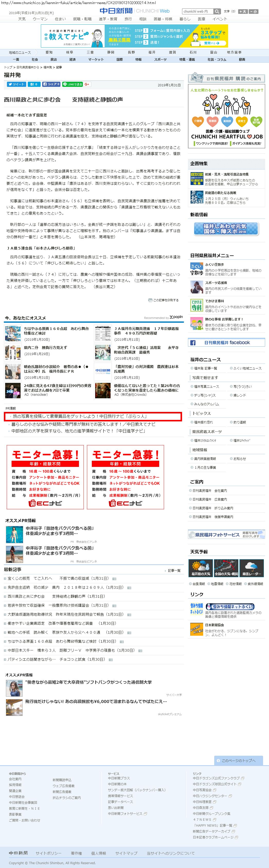
Task: Open 県民福井フォトサービス banner
Action: coord(227,534)
